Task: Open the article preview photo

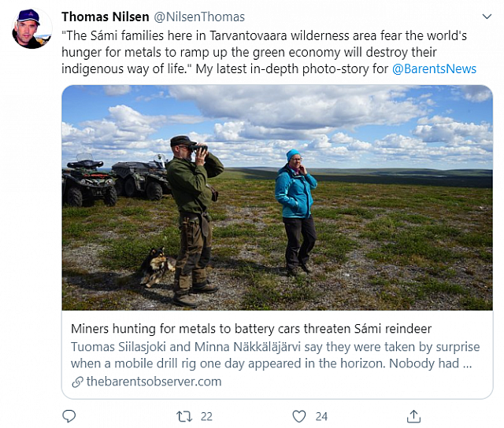Action: coord(277,197)
